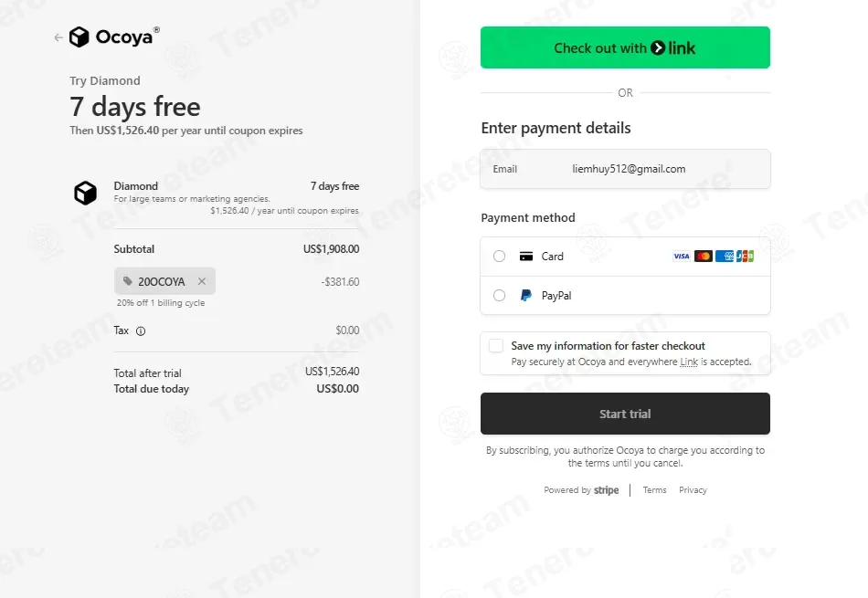Open the Privacy link in the footer
Image resolution: width=868 pixels, height=598 pixels.
click(x=693, y=490)
